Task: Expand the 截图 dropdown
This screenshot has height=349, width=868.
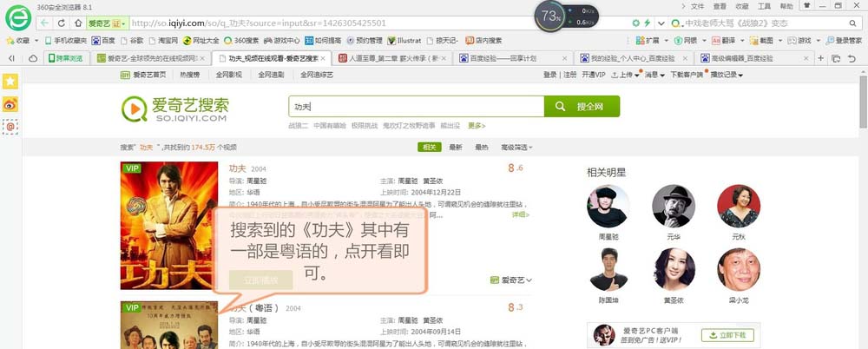Action: coord(779,41)
